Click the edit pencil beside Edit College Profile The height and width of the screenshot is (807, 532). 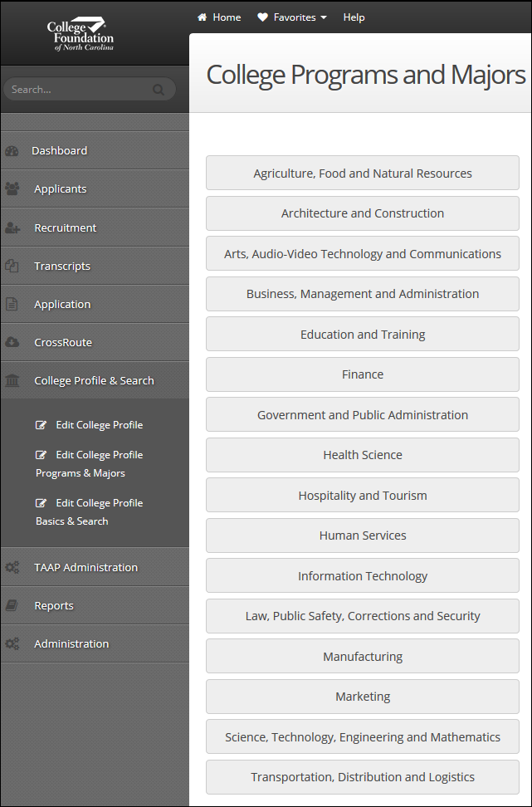[41, 424]
